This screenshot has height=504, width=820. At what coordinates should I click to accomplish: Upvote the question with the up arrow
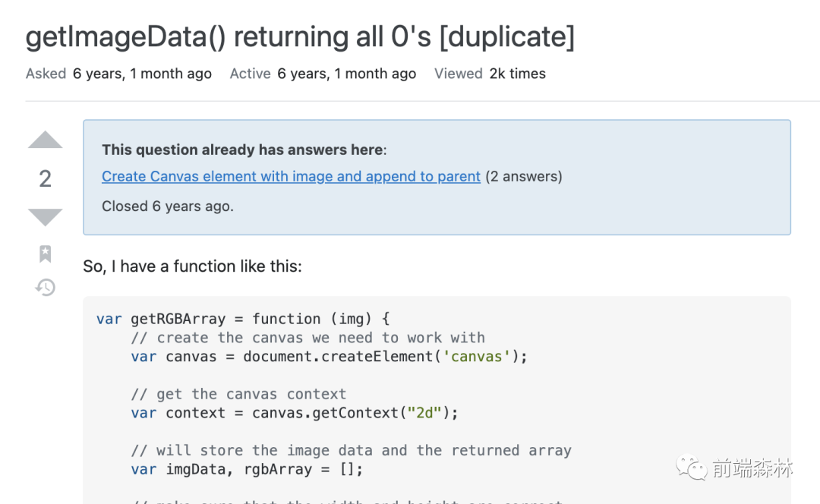tap(46, 140)
